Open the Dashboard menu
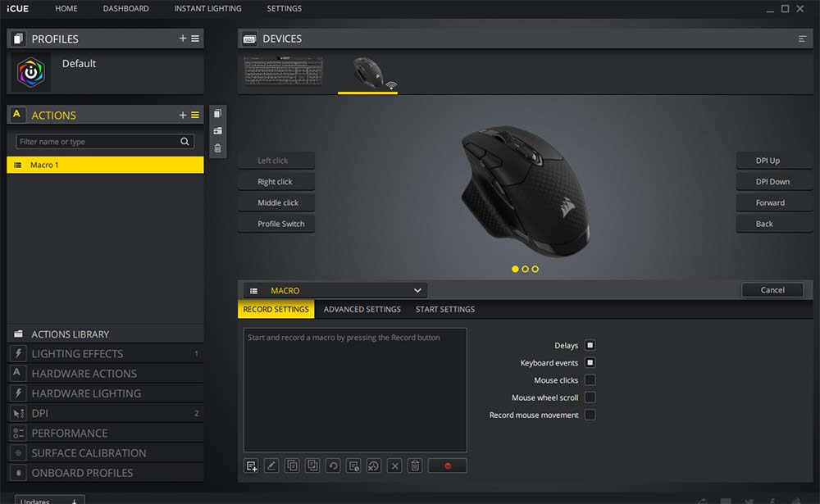The width and height of the screenshot is (820, 504). (x=125, y=8)
